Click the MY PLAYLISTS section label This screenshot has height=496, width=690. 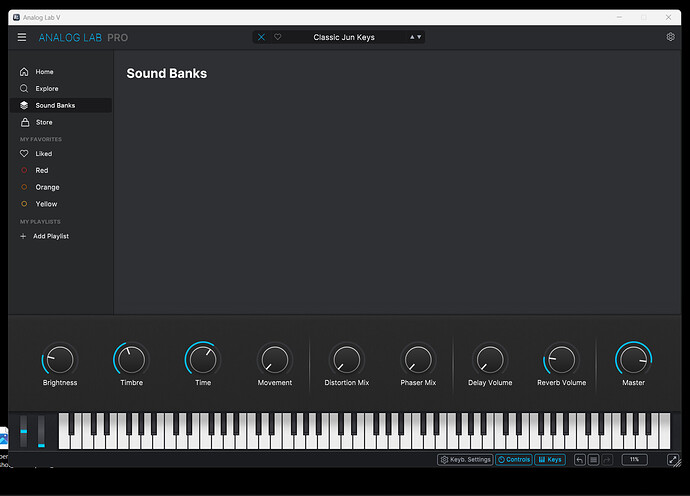[40, 221]
